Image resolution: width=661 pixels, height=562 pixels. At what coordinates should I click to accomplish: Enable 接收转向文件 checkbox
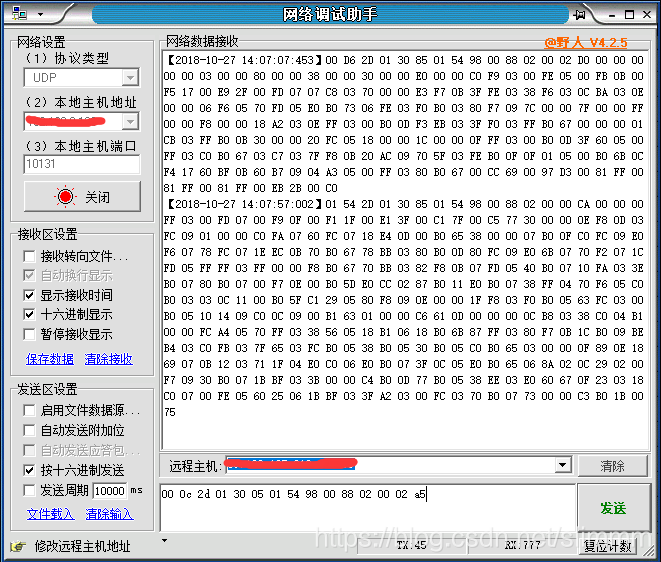tap(29, 256)
